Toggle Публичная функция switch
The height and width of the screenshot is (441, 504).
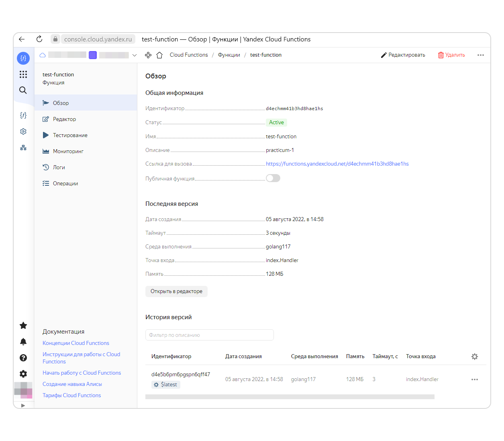pos(273,178)
